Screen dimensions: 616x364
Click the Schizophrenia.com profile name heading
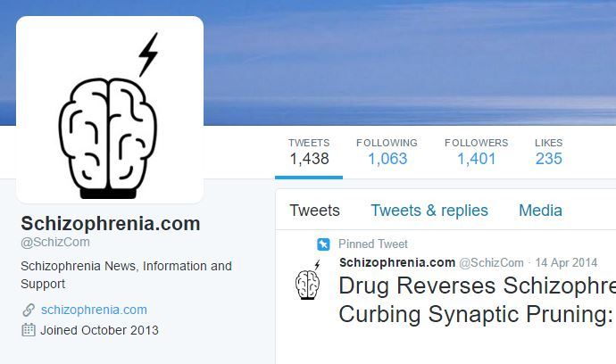111,223
